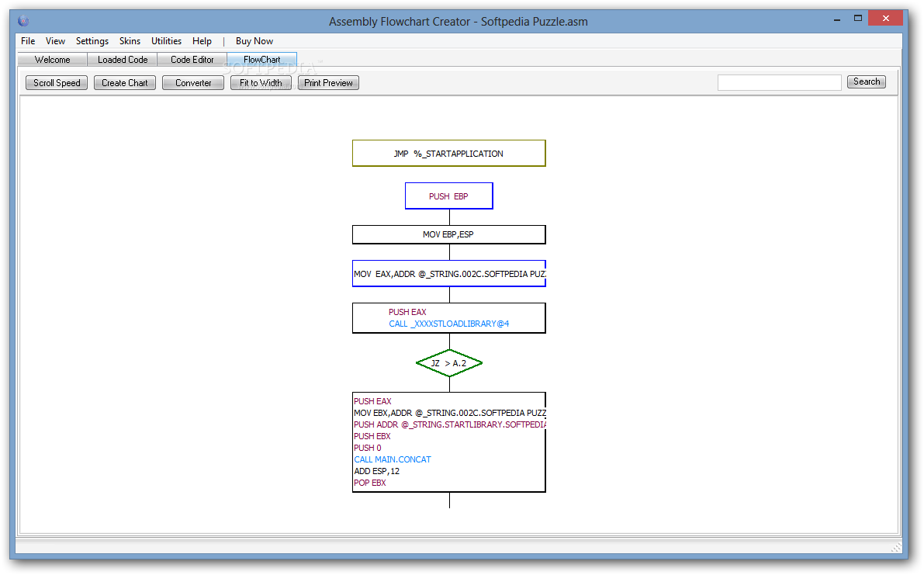This screenshot has height=575, width=924.
Task: Switch to the Code Editor tab
Action: click(192, 60)
